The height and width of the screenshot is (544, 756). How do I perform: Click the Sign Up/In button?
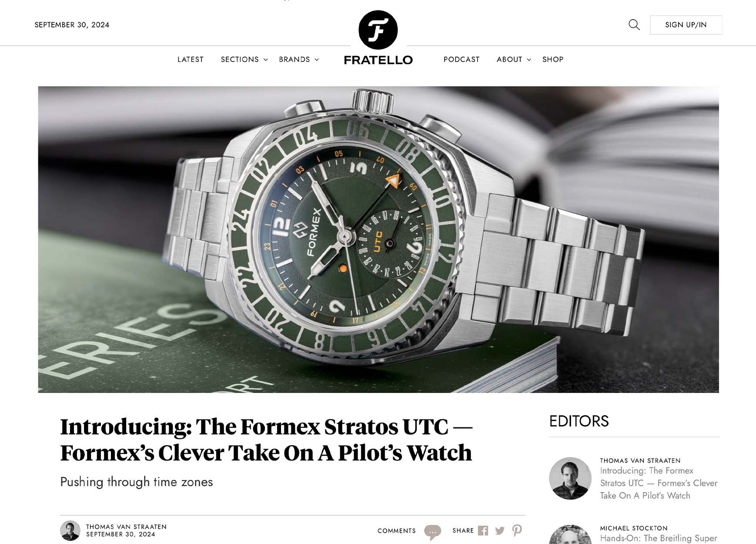(x=686, y=25)
